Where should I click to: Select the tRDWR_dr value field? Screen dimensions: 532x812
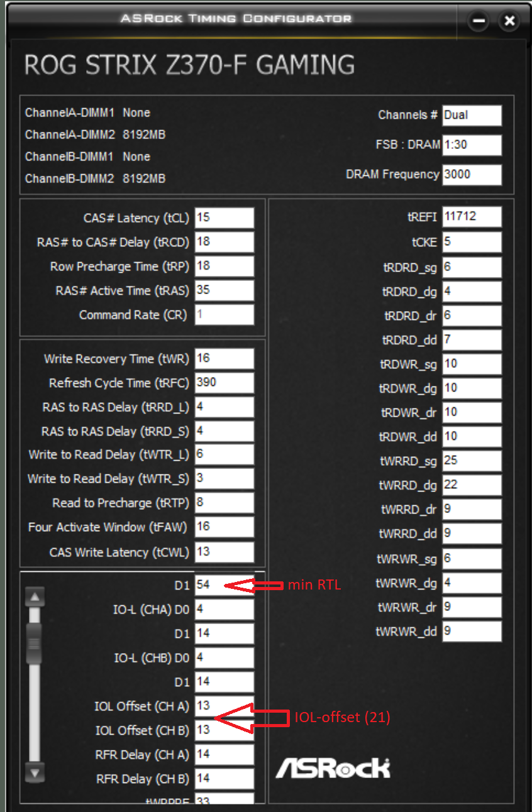pyautogui.click(x=472, y=413)
